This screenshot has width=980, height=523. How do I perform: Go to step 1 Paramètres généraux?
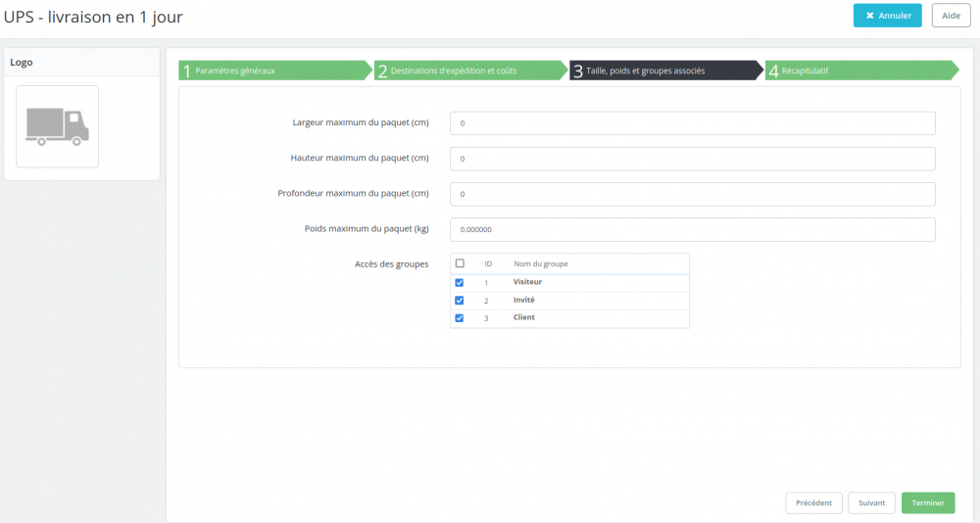pos(275,71)
